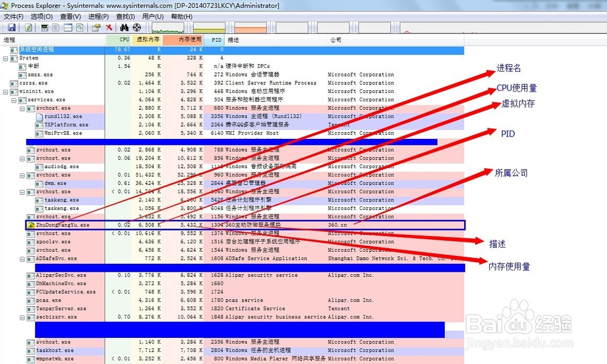Screen dimensions: 607x364
Task: Click the Refresh Now toolbar icon
Action: click(x=29, y=27)
